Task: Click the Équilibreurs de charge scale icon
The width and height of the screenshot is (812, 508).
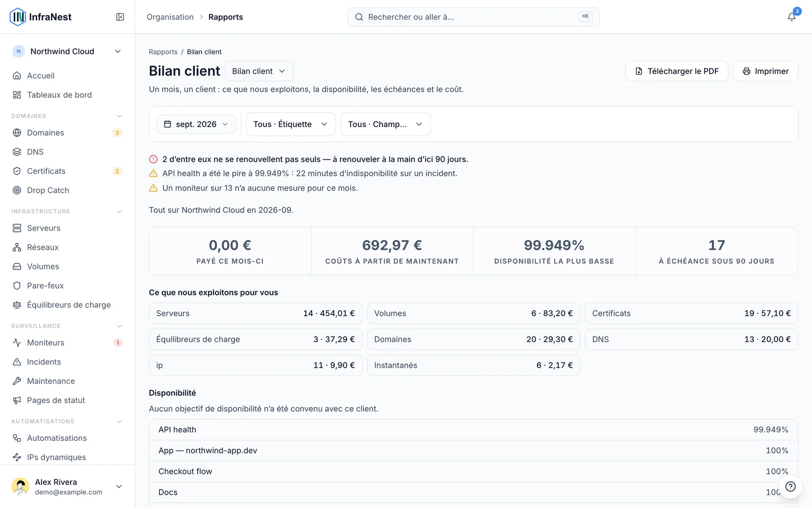Action: point(17,305)
